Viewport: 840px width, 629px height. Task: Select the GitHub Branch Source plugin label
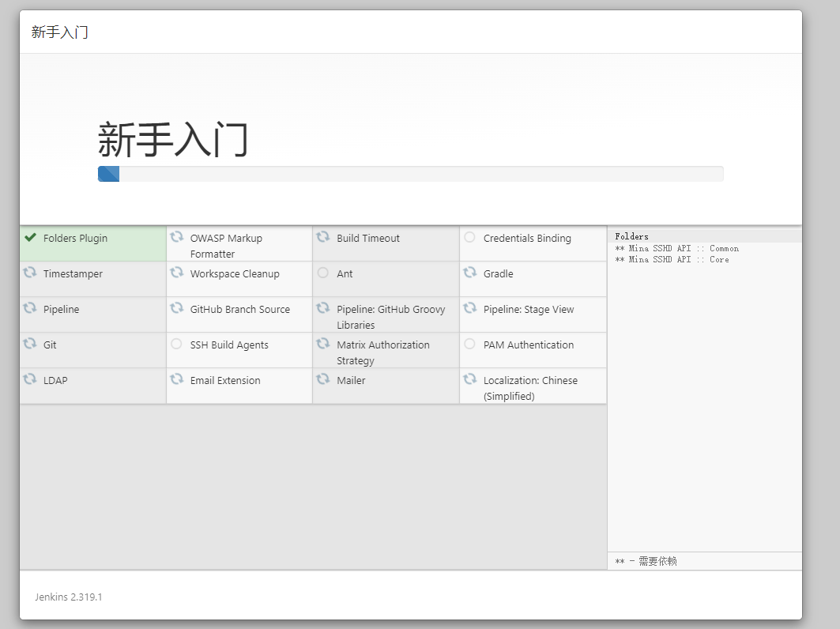(x=239, y=310)
